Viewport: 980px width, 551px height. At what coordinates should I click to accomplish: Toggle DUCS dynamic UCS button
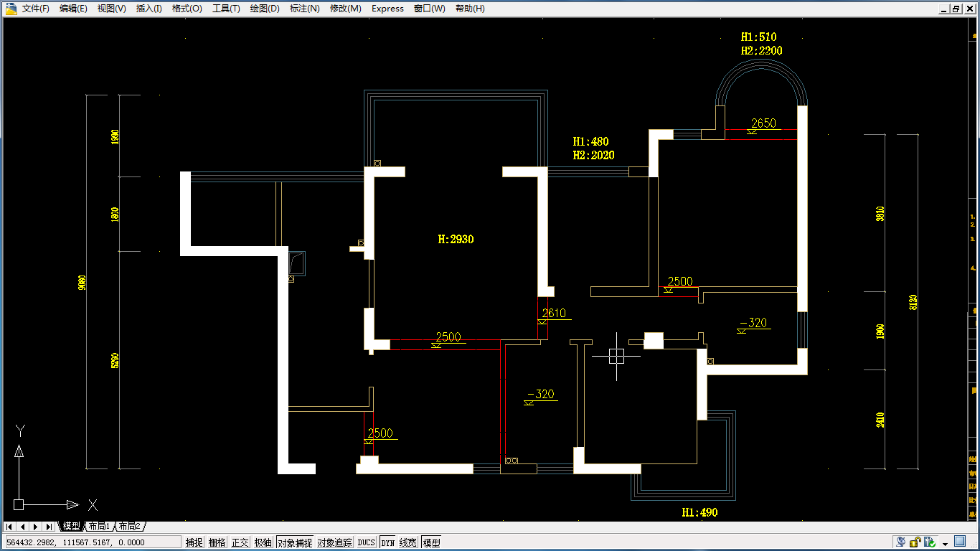point(367,542)
